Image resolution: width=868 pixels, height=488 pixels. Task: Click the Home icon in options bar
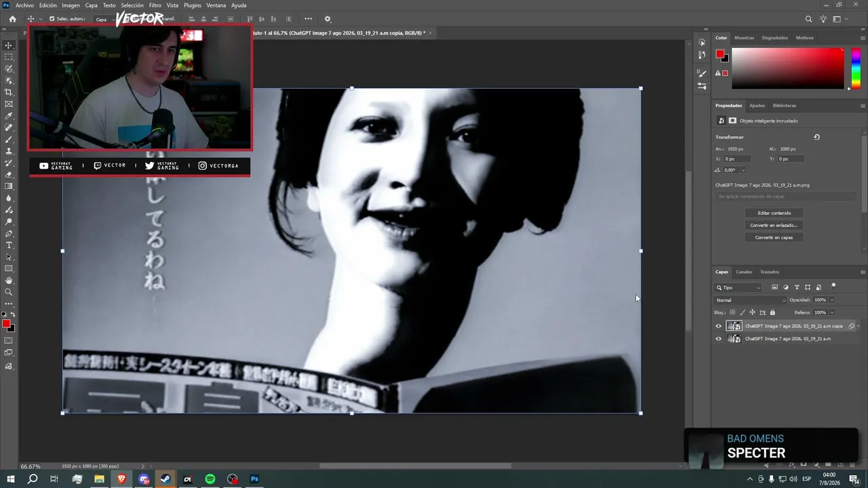(x=12, y=19)
